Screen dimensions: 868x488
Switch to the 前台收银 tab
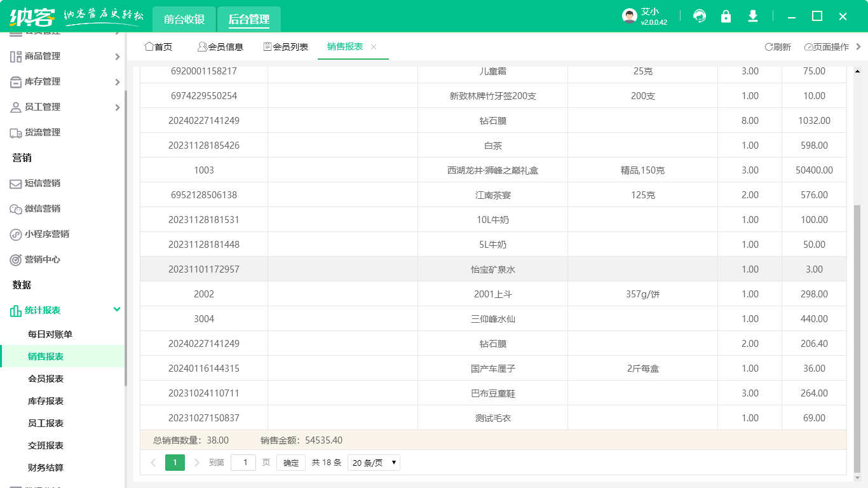pyautogui.click(x=185, y=20)
